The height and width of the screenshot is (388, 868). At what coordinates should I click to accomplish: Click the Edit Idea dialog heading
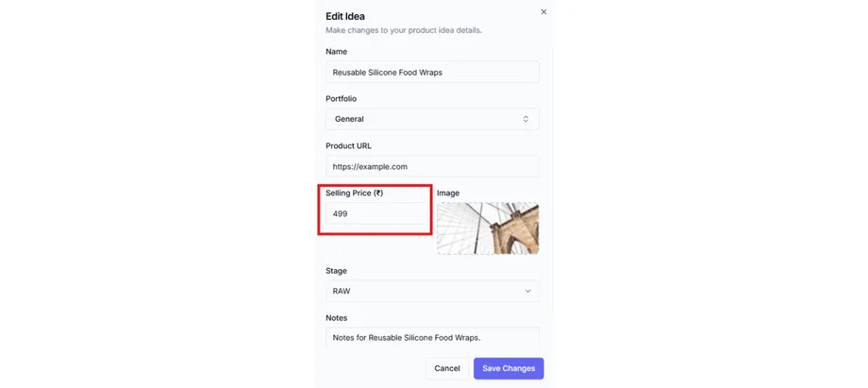pyautogui.click(x=345, y=16)
